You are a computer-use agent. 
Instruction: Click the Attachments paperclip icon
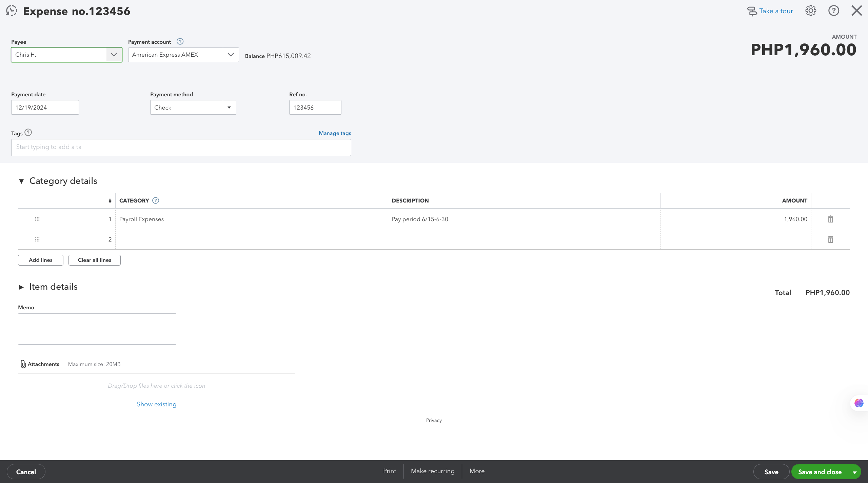(23, 364)
